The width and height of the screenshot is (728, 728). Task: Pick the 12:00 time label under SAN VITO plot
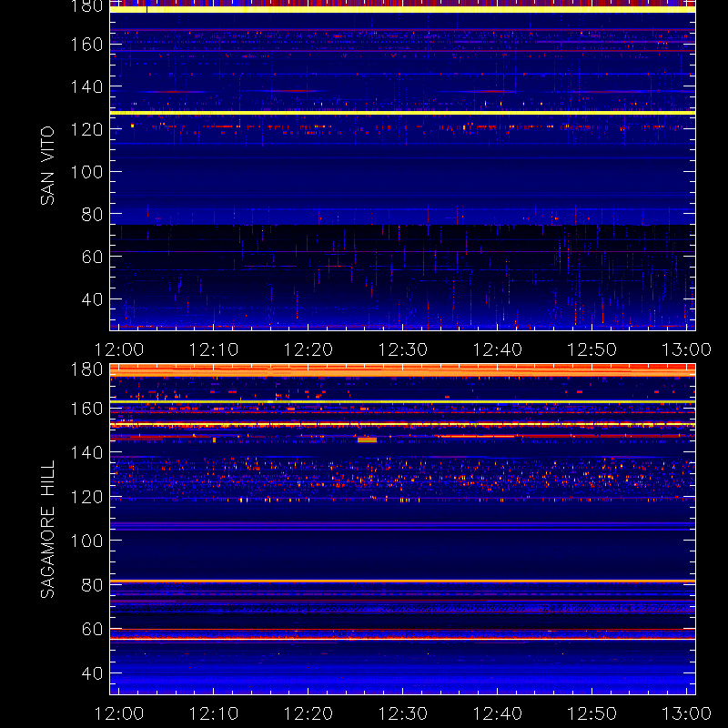tap(119, 349)
